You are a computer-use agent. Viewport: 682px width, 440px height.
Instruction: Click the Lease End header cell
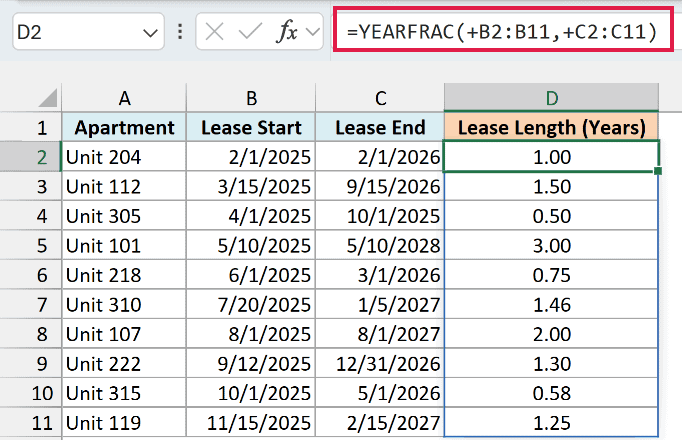click(380, 127)
